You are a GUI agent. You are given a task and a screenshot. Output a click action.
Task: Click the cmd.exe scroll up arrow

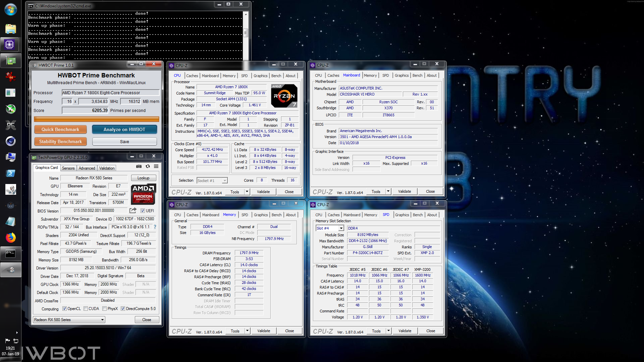tap(246, 14)
